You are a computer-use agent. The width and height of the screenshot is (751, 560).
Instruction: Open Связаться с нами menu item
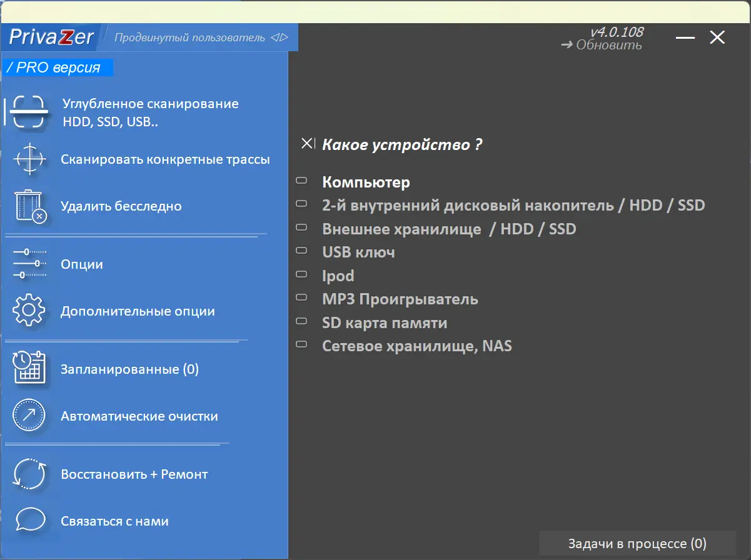coord(114,521)
